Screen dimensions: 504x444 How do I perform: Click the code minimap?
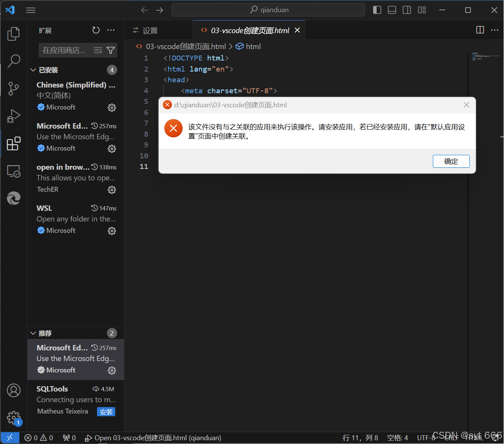pyautogui.click(x=486, y=57)
